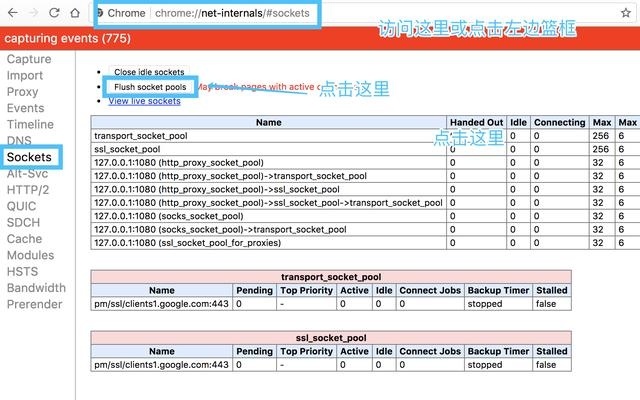The width and height of the screenshot is (640, 400).
Task: Switch to the QUIC tab
Action: pyautogui.click(x=23, y=206)
